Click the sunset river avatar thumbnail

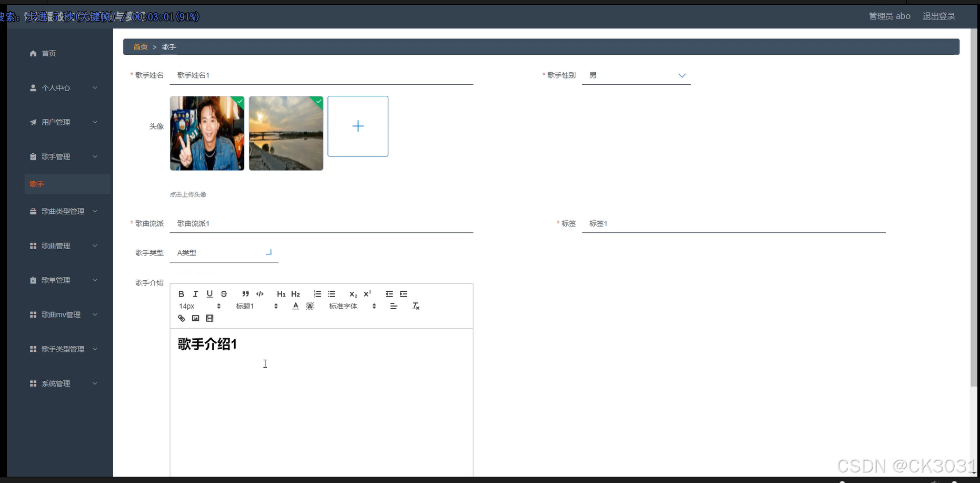(x=286, y=133)
